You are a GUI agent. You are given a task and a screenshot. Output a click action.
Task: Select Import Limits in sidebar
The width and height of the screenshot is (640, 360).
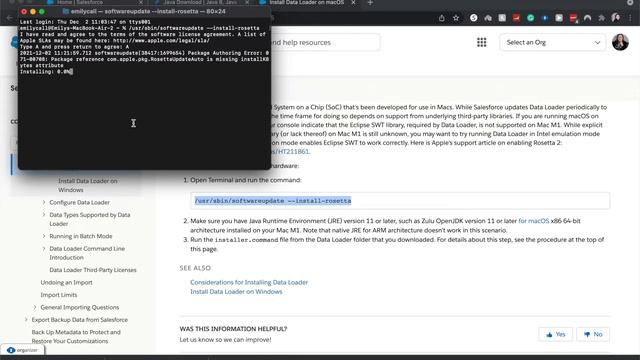tap(58, 295)
